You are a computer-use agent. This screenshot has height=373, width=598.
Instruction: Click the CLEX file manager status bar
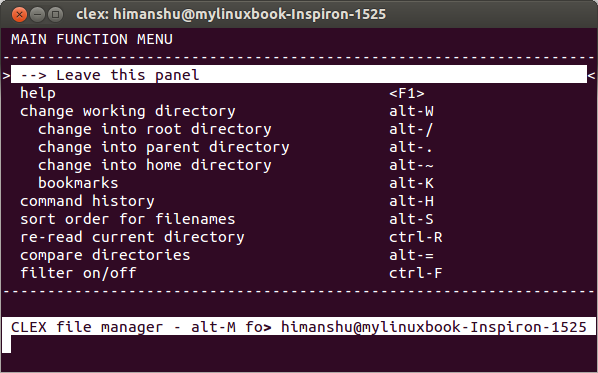pyautogui.click(x=299, y=326)
